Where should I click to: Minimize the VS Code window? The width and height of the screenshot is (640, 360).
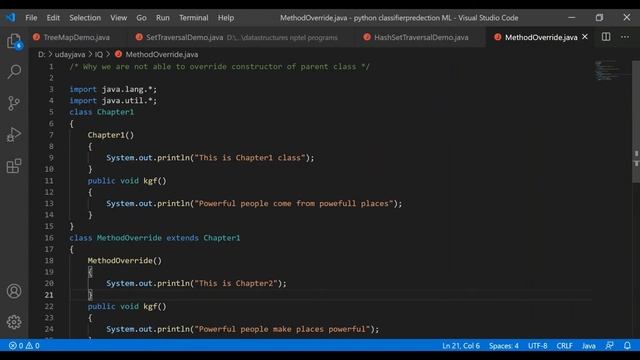click(571, 18)
